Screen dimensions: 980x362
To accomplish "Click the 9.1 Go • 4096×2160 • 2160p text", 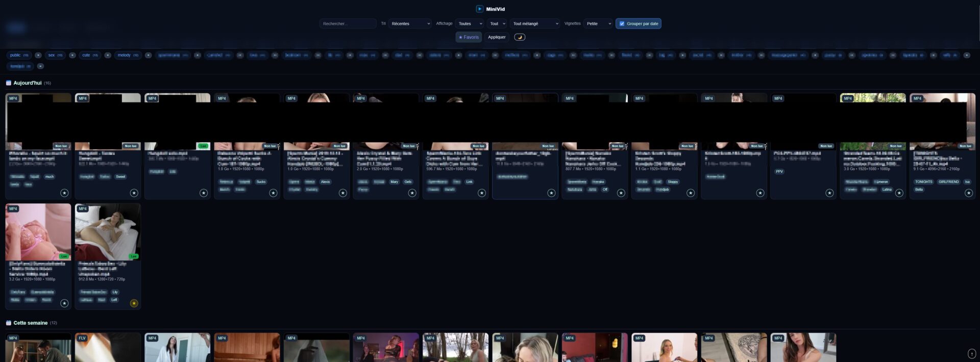I will coord(936,169).
